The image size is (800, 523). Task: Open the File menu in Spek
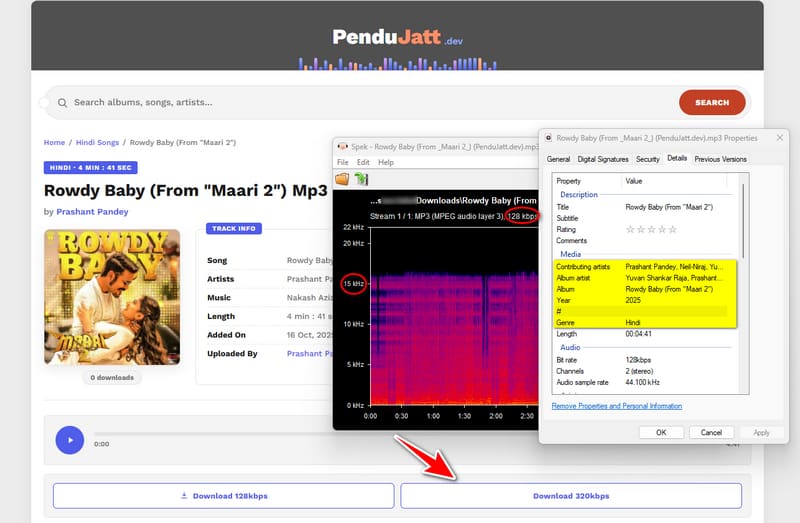pos(343,162)
